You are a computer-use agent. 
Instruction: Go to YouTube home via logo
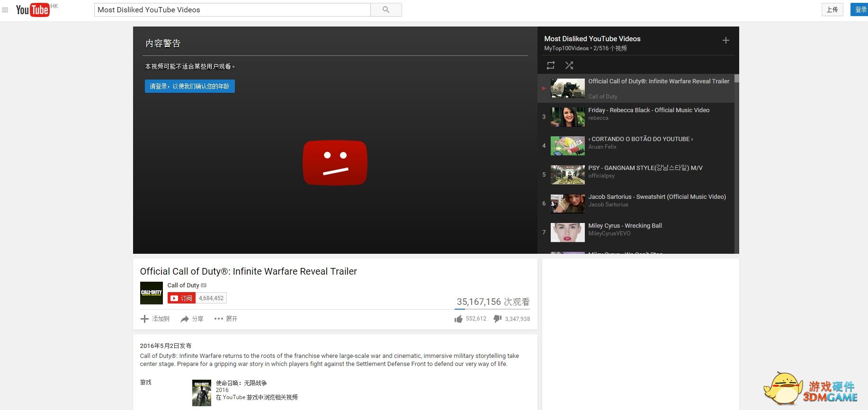(32, 10)
